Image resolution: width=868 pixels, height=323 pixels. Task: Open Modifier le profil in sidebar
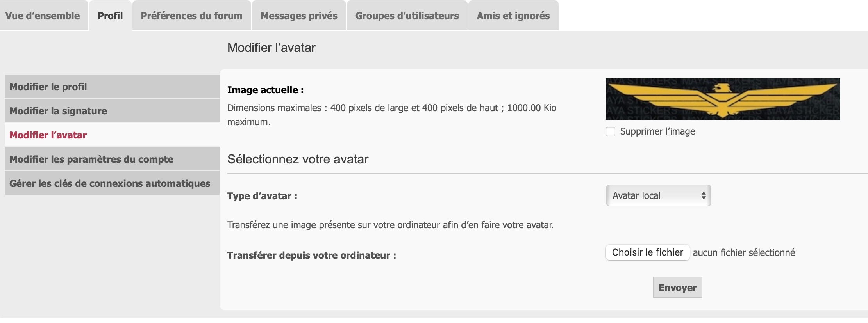point(48,87)
